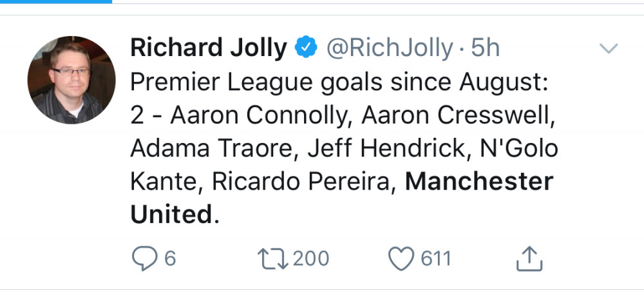Click the reply count 6
The width and height of the screenshot is (644, 290).
(170, 258)
